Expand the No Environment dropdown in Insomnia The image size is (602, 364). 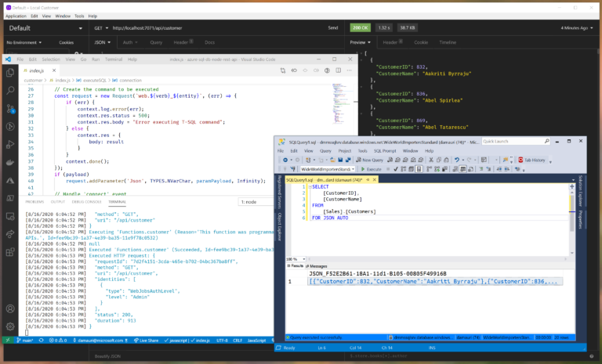24,42
